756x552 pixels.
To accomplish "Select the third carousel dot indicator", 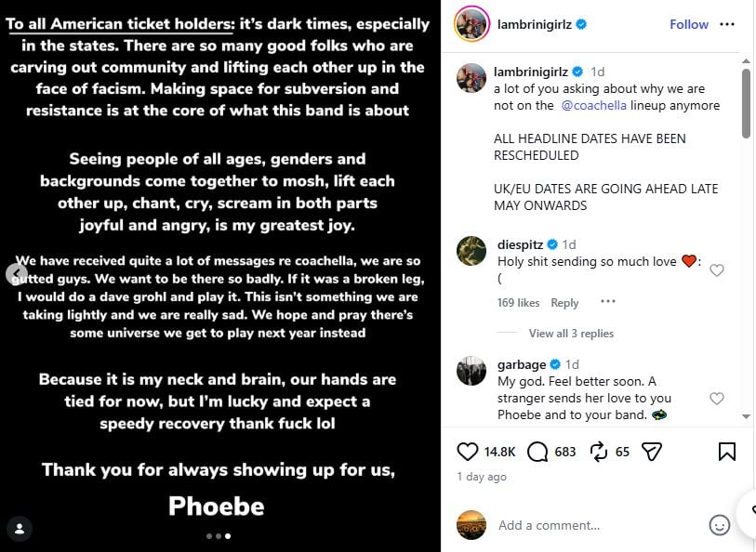I will (227, 535).
